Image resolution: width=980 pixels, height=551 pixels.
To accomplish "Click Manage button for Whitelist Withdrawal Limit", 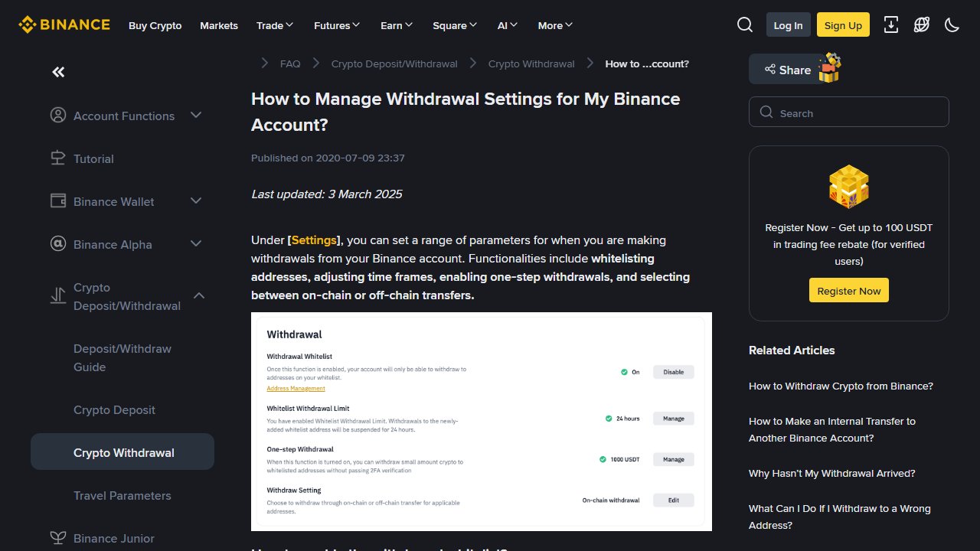I will click(x=674, y=419).
